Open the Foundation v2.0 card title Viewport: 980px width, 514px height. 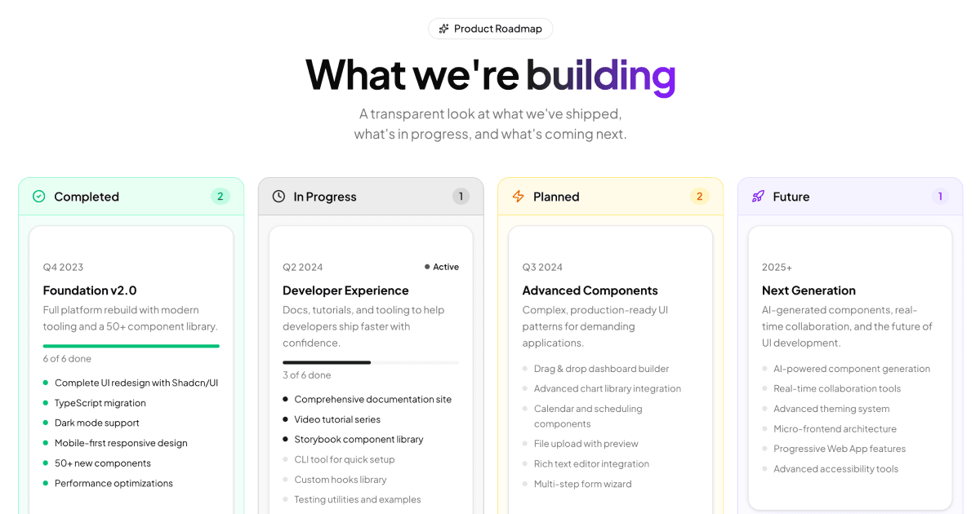coord(90,290)
